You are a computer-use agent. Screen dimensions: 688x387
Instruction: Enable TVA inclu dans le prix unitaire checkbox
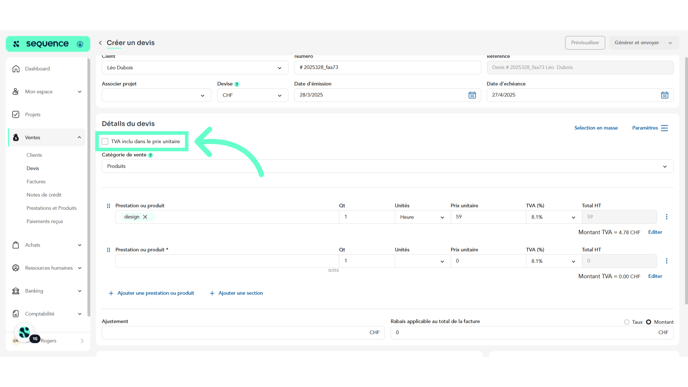[105, 141]
